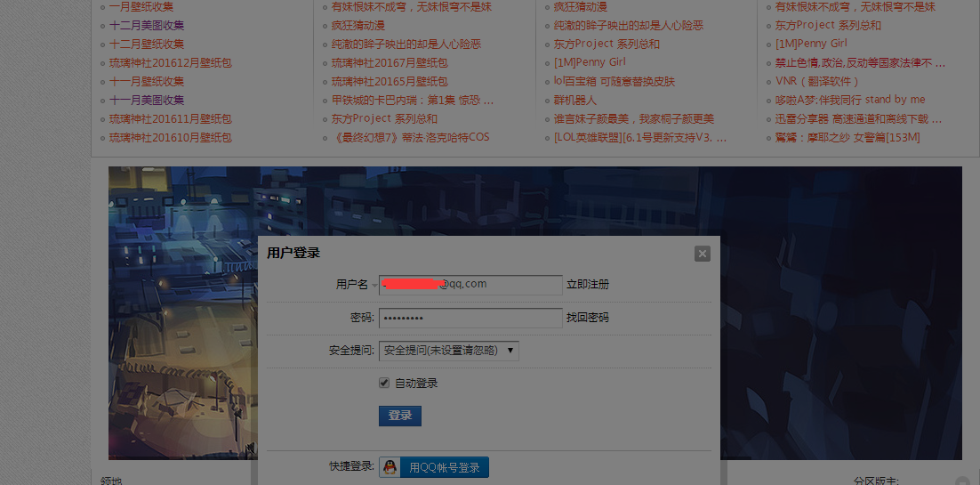Open 琉璃神社20167月壁纸包 post

[390, 63]
